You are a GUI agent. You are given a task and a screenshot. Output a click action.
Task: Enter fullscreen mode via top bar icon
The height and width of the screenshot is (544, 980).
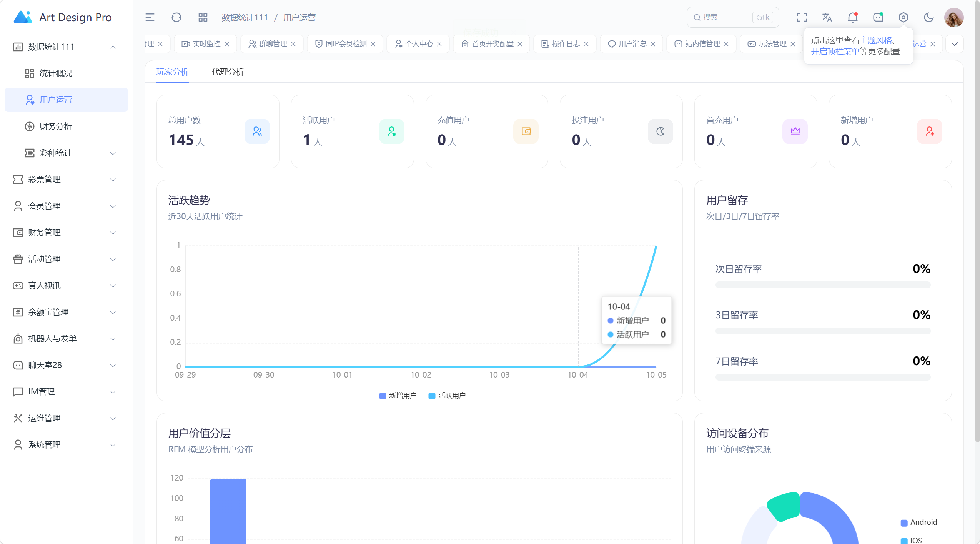(x=802, y=17)
